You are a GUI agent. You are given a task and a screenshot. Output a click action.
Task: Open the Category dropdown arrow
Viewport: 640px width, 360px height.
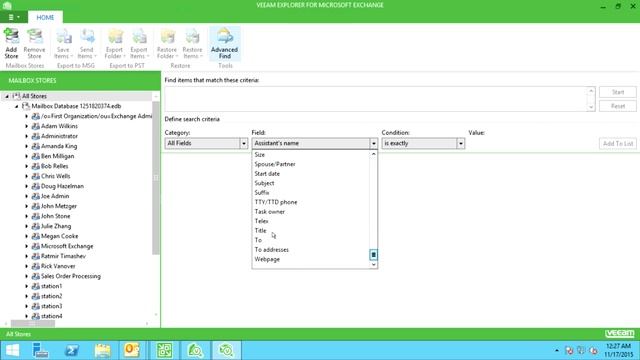point(244,143)
